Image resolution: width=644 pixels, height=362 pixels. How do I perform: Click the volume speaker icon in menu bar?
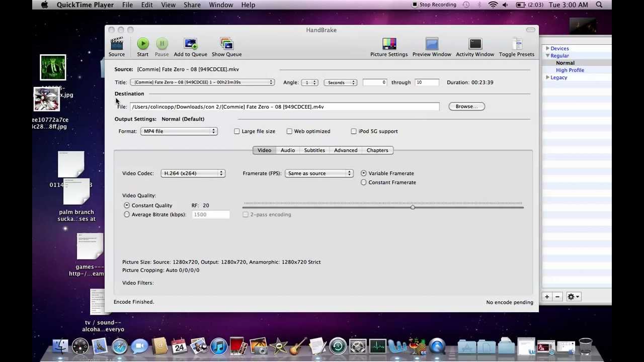point(505,5)
